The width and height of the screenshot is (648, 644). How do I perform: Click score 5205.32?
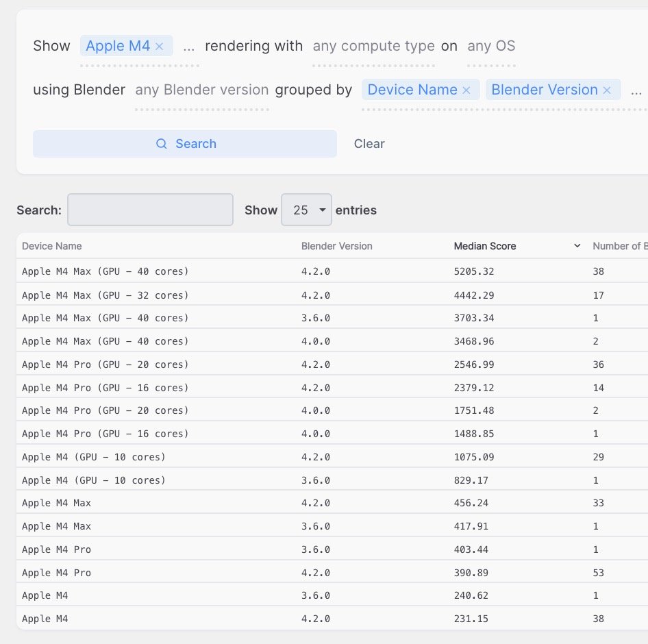[x=474, y=271]
